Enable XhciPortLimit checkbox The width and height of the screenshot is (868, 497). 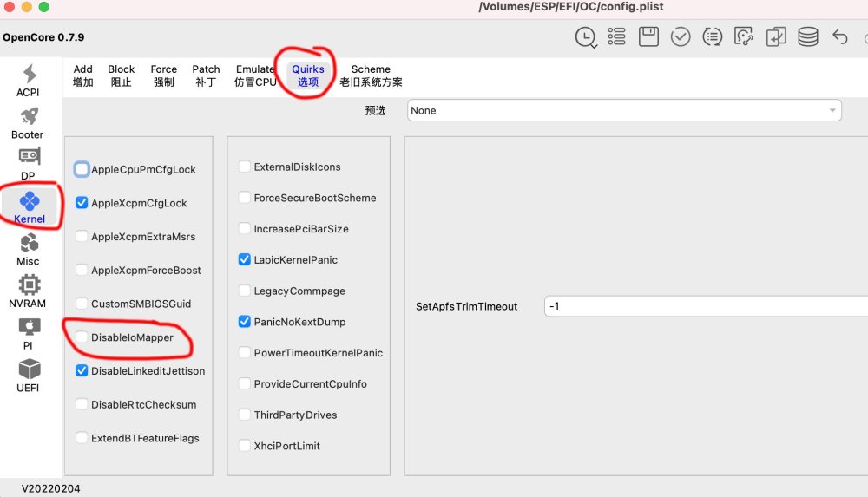point(244,446)
